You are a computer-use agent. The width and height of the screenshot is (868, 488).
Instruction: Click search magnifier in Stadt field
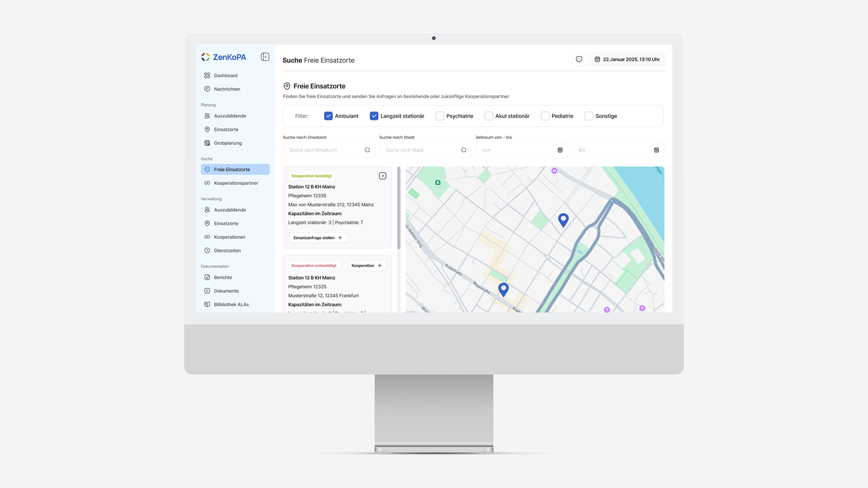tap(463, 150)
